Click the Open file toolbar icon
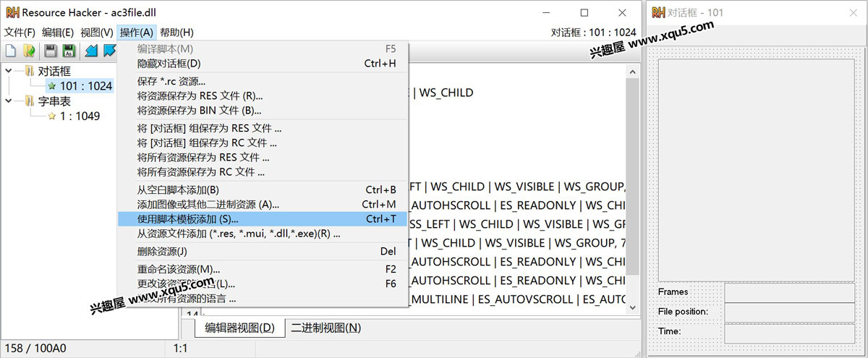868x358 pixels. point(29,51)
